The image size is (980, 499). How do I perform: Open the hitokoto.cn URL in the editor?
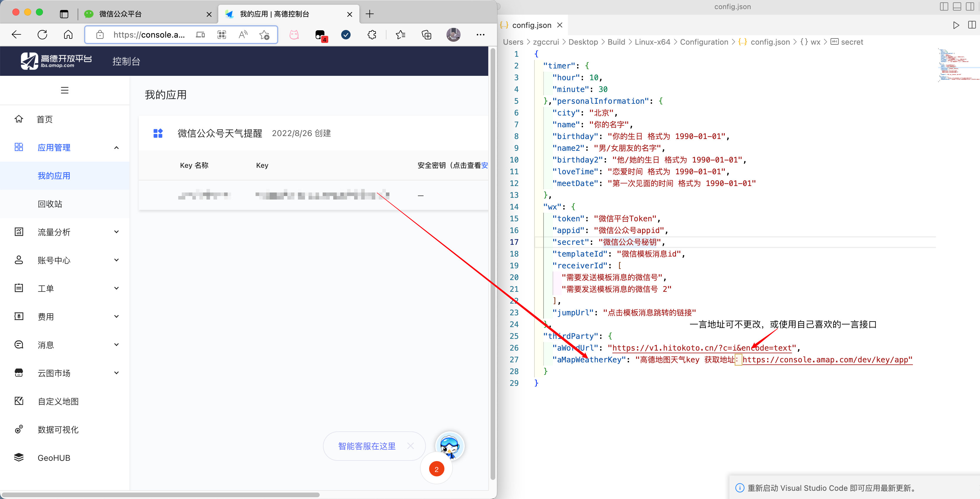point(702,348)
